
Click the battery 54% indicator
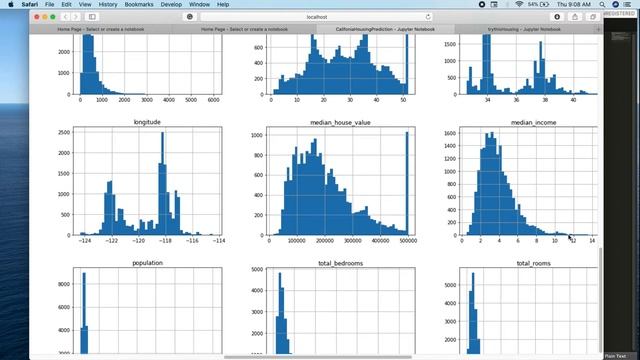pyautogui.click(x=538, y=4)
